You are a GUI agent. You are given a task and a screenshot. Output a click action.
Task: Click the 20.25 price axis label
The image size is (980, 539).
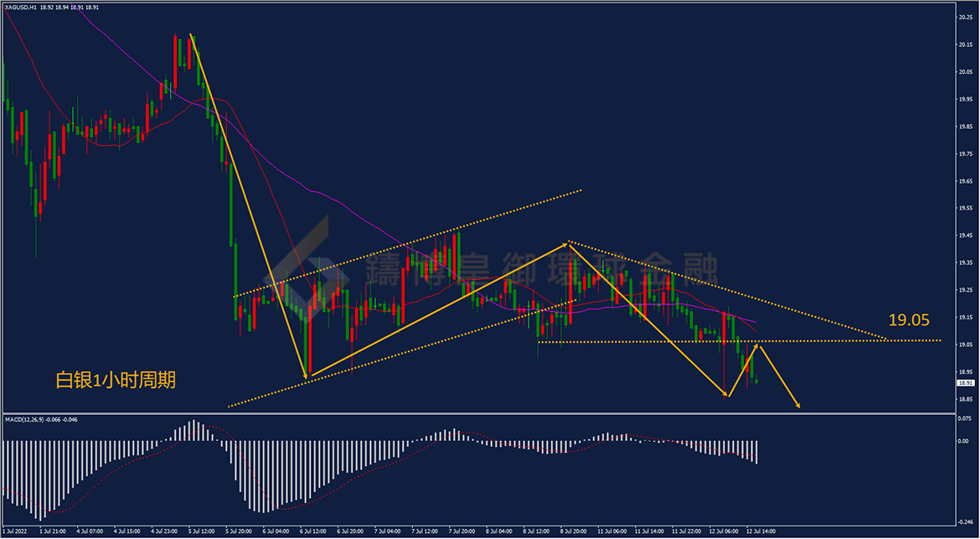coord(967,18)
